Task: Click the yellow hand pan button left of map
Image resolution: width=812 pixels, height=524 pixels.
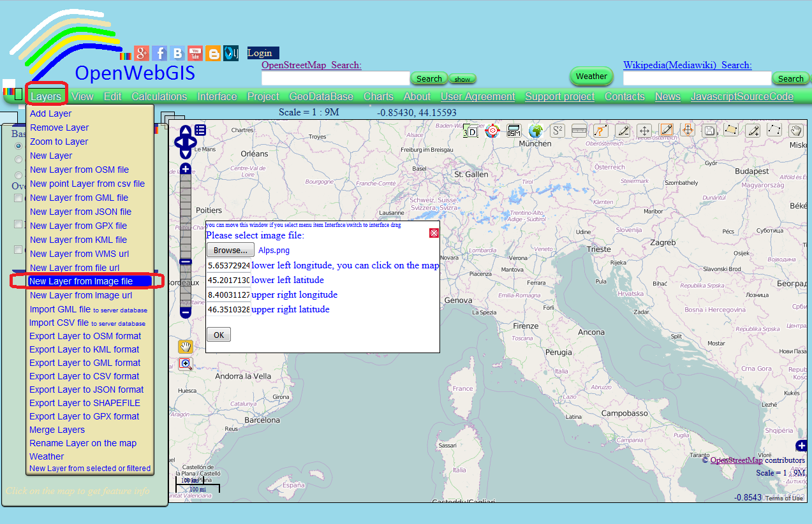Action: click(186, 347)
